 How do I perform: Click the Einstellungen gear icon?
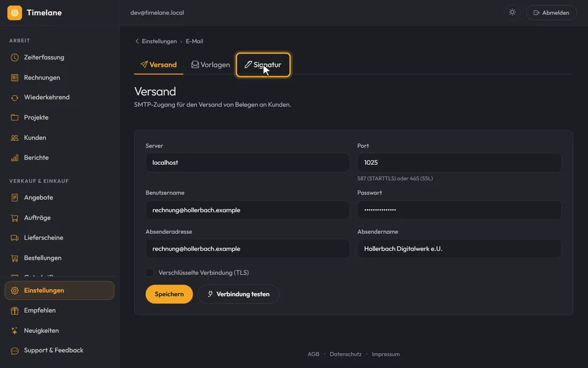point(15,291)
